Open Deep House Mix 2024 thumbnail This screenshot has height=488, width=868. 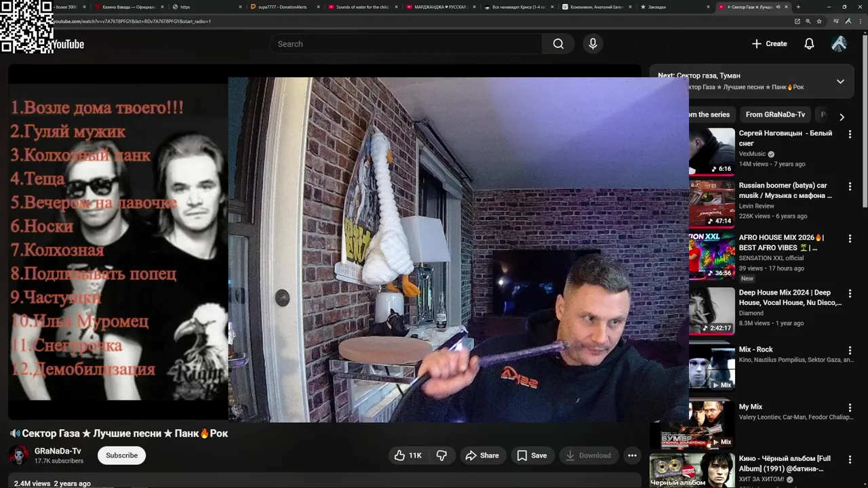click(x=712, y=310)
